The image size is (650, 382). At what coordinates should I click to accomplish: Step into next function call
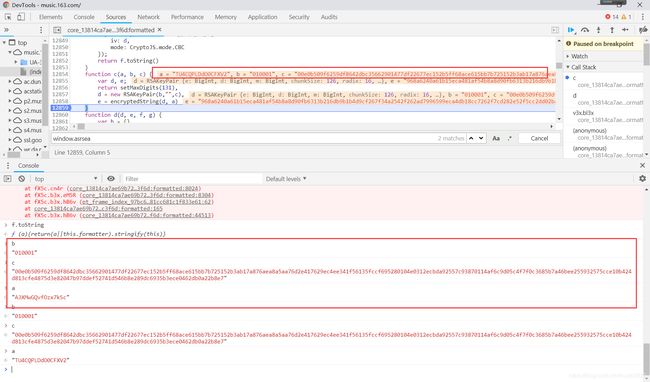click(x=598, y=30)
